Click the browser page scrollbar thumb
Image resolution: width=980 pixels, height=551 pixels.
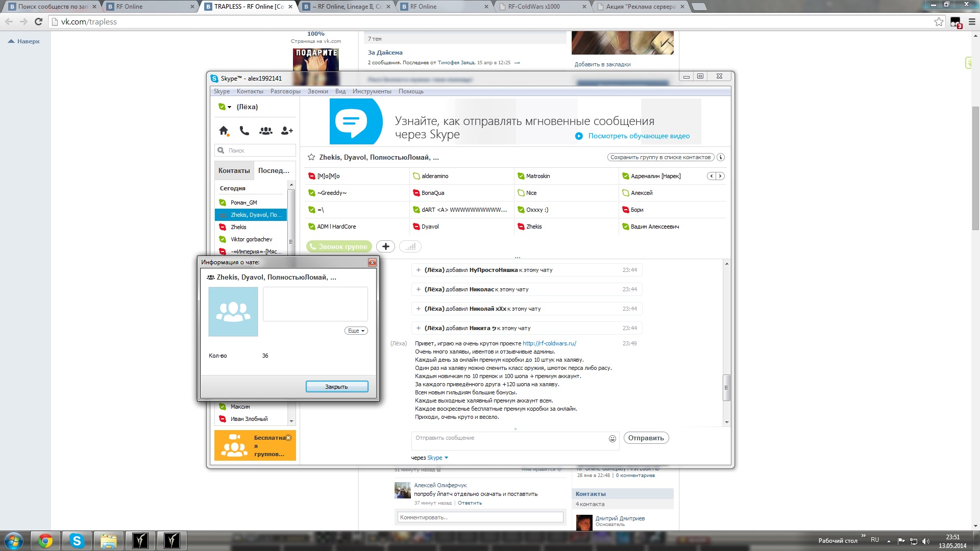pyautogui.click(x=975, y=167)
